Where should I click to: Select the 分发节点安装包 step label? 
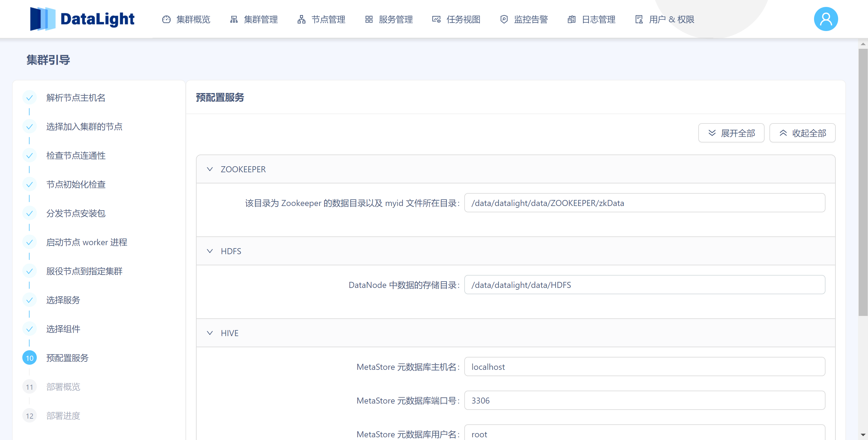pyautogui.click(x=76, y=214)
